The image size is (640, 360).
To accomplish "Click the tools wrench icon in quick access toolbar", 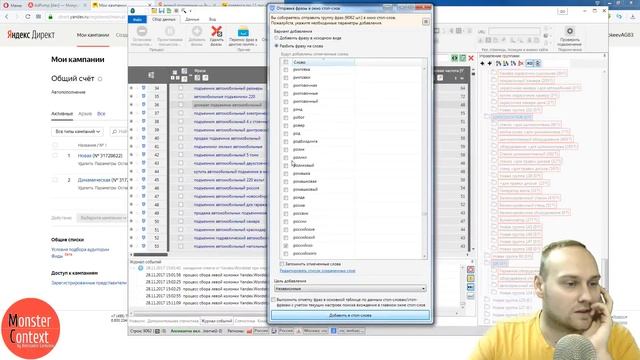I will coord(184,11).
